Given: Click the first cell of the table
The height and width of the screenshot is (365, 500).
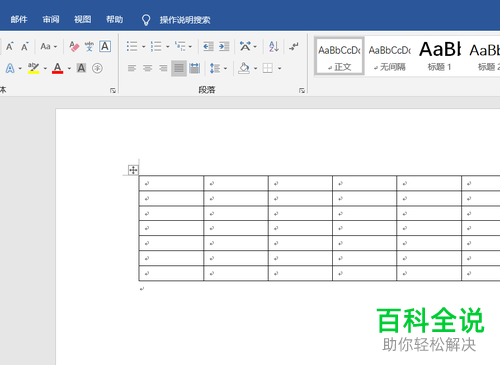Looking at the screenshot, I should (171, 183).
